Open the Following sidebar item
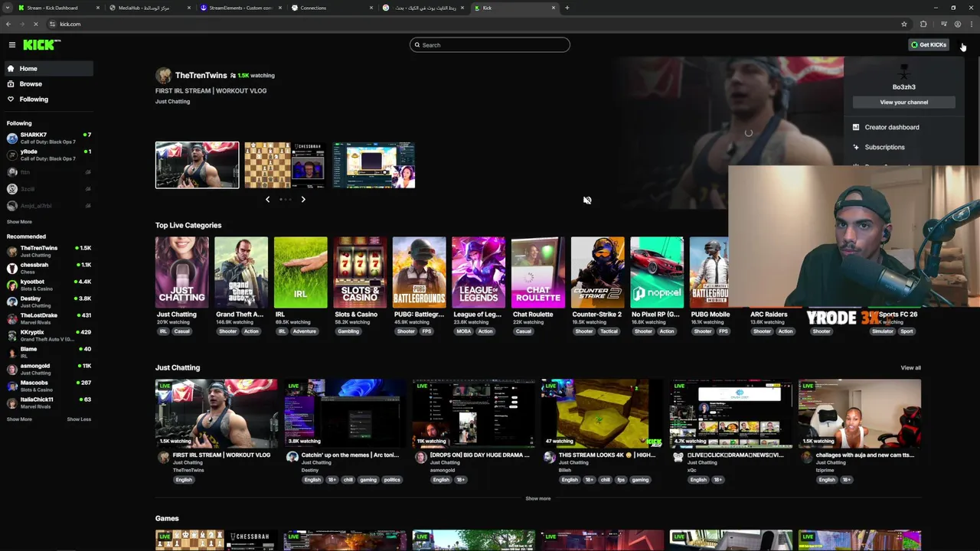 click(x=48, y=99)
